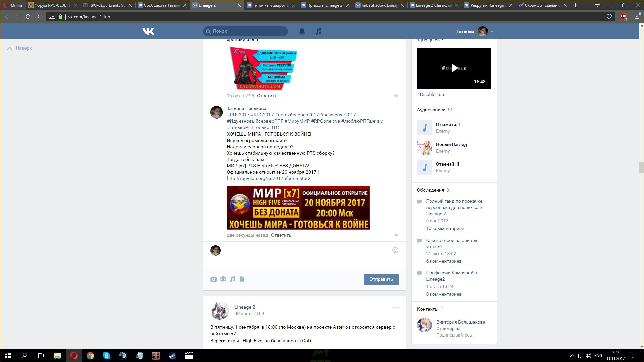This screenshot has width=644, height=362.
Task: Click the Наверх scroll-to-top link
Action: point(19,48)
